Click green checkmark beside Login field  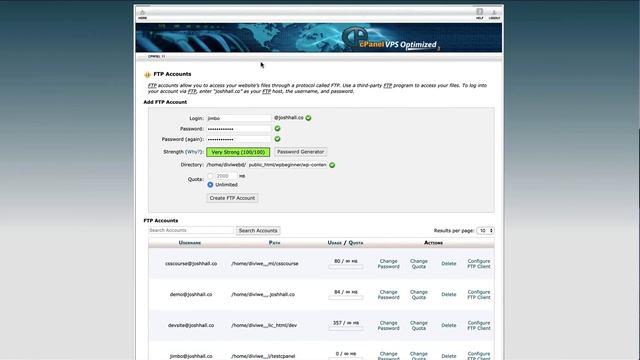click(309, 118)
